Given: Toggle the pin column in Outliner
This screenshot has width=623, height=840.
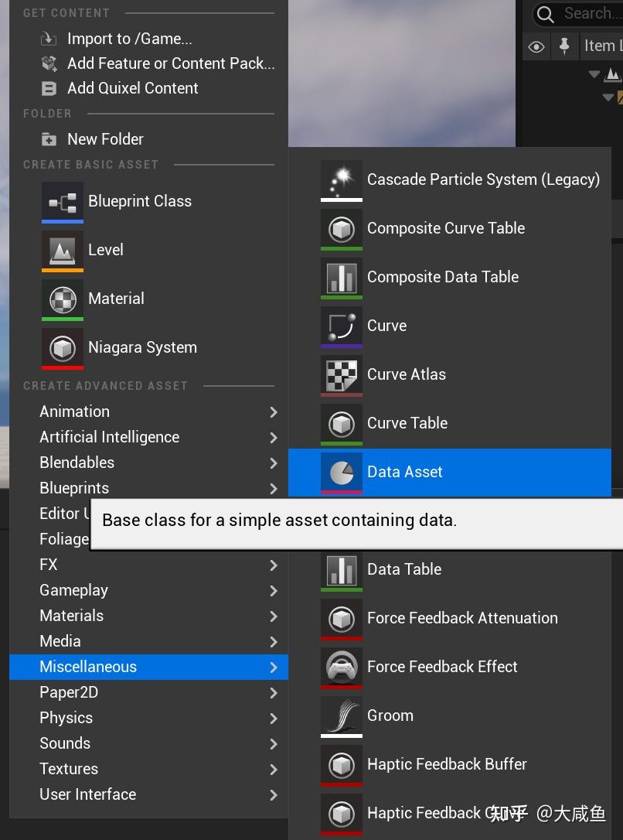Looking at the screenshot, I should 564,46.
